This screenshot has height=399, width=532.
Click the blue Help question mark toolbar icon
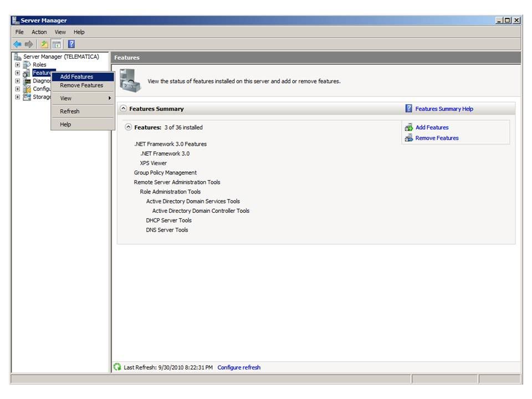coord(71,44)
